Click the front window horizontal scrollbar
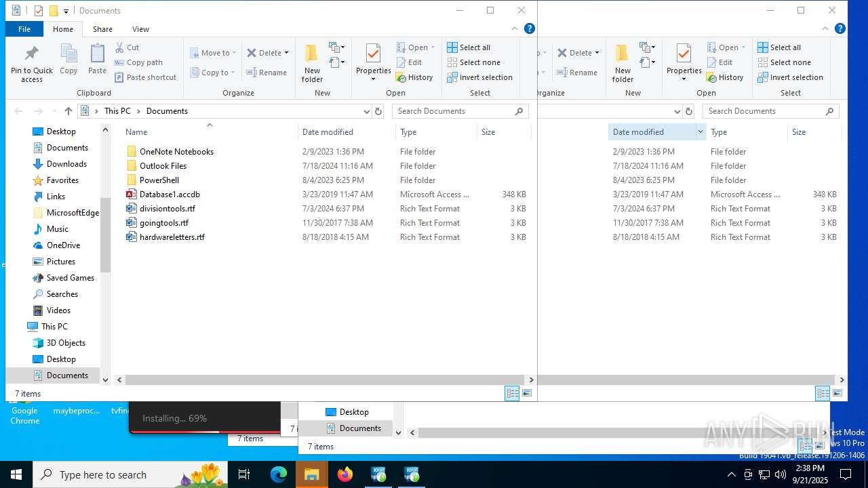 323,380
